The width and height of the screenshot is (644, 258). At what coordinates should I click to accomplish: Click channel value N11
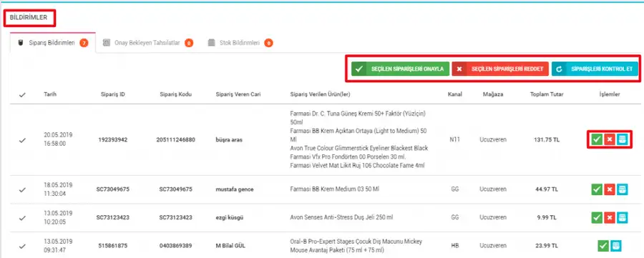point(454,140)
